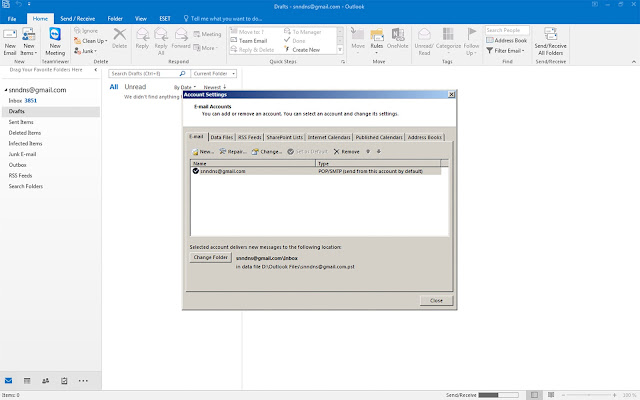Open the File tab
The width and height of the screenshot is (640, 400).
[12, 19]
